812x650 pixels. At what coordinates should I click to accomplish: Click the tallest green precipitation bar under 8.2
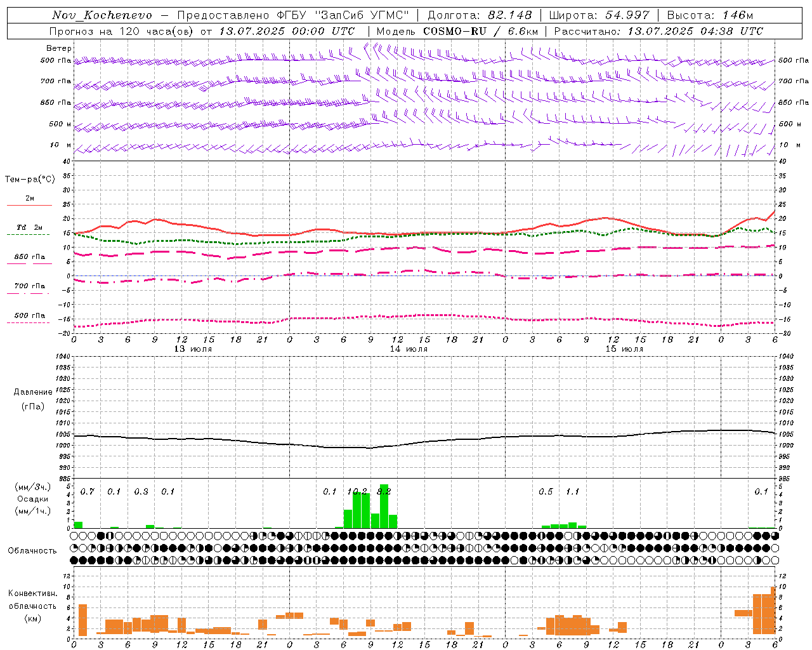click(x=384, y=506)
